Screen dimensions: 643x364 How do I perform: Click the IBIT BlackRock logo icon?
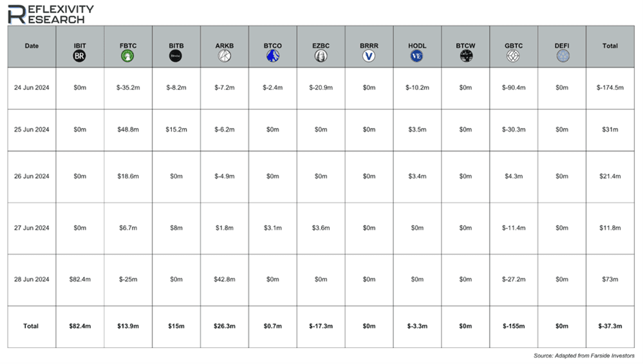pyautogui.click(x=80, y=56)
